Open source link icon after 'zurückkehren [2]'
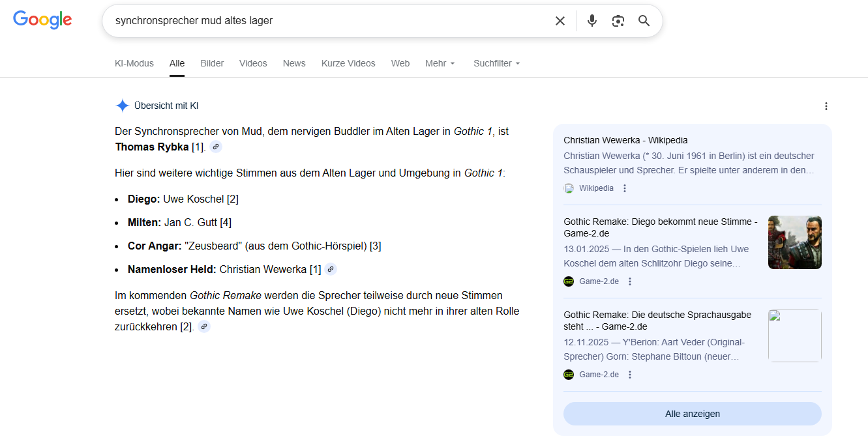The width and height of the screenshot is (868, 445). click(x=204, y=326)
